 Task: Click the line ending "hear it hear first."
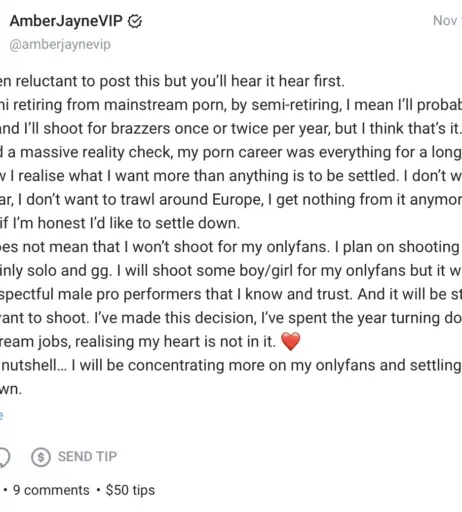[x=172, y=81]
